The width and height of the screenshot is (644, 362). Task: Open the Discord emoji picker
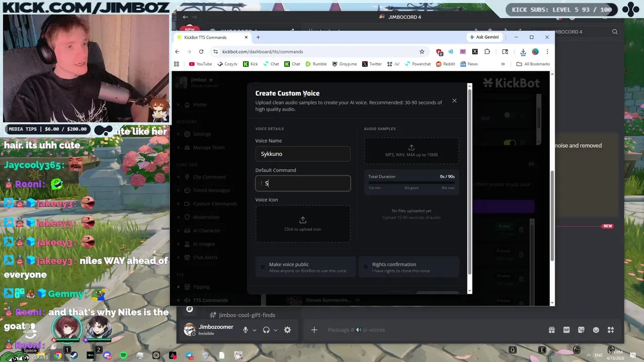(x=596, y=330)
